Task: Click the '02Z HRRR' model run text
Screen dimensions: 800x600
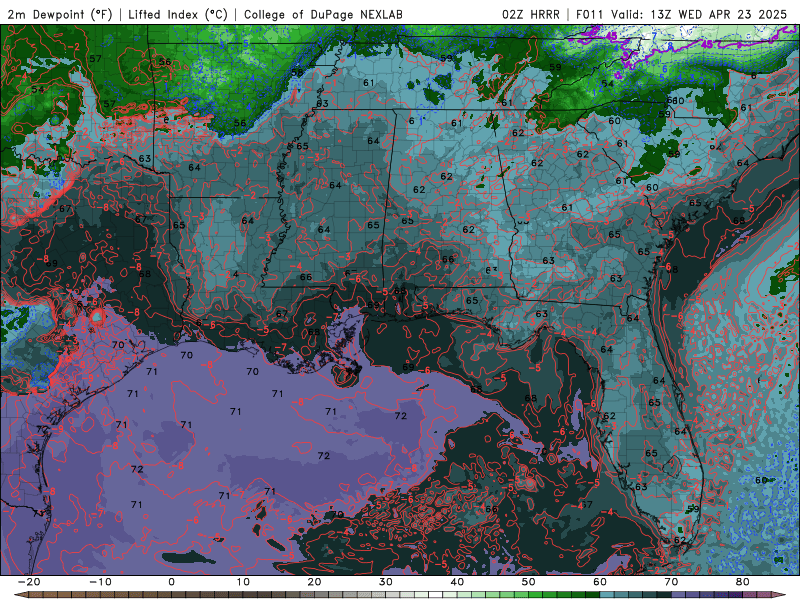Action: [x=531, y=14]
